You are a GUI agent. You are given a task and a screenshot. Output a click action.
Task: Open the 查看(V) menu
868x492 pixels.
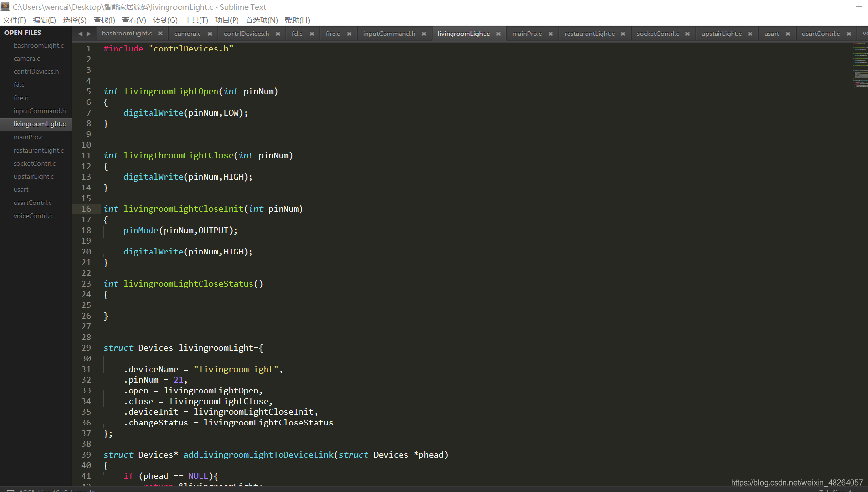pyautogui.click(x=134, y=20)
